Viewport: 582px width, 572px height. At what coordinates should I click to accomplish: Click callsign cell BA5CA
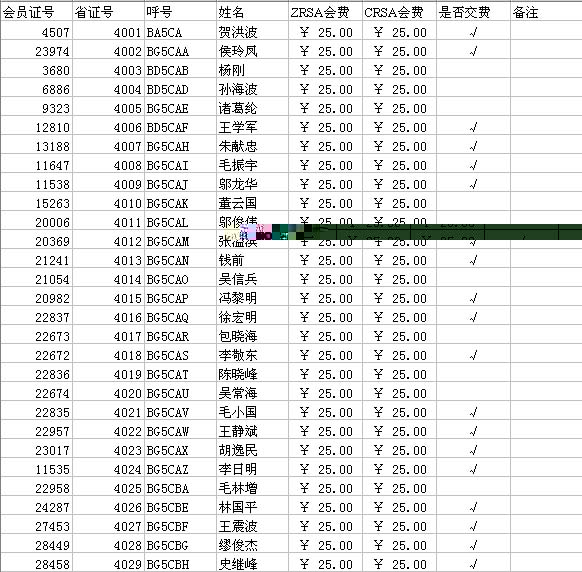[x=180, y=30]
